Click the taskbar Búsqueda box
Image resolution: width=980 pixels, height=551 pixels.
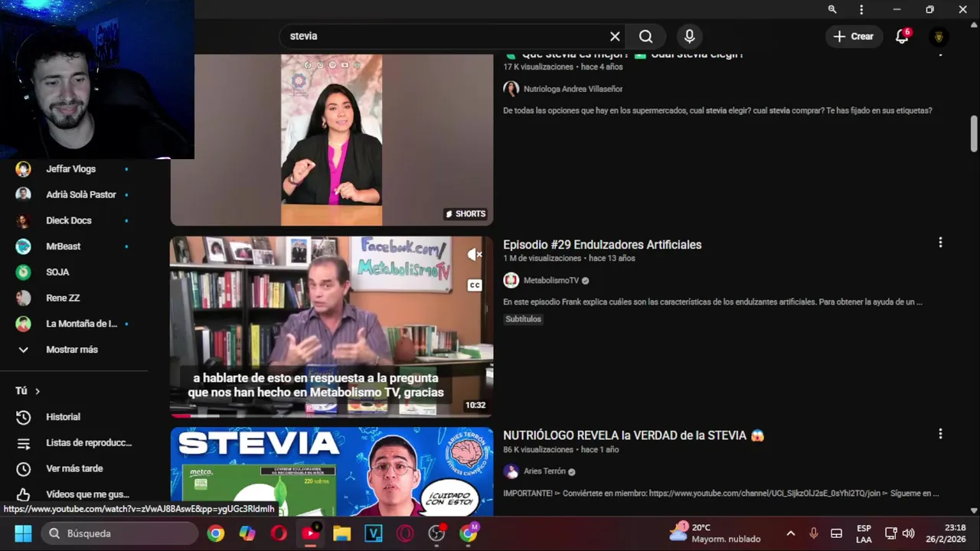click(119, 533)
